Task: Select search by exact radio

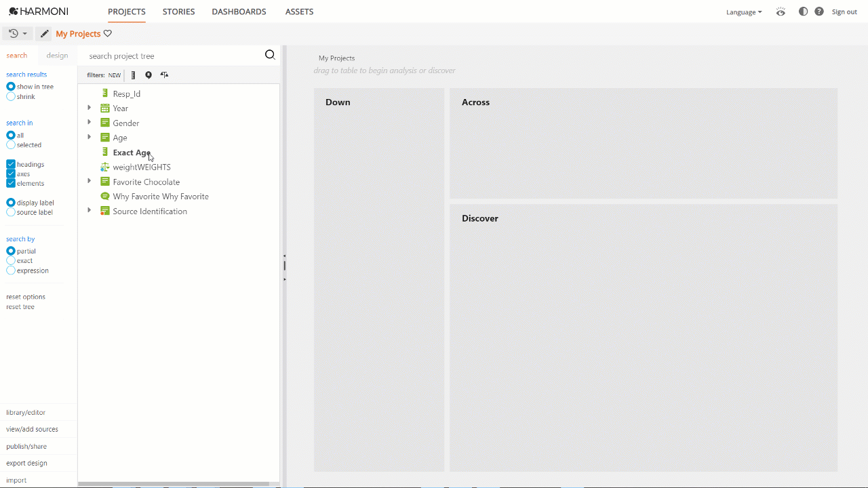Action: [11, 261]
